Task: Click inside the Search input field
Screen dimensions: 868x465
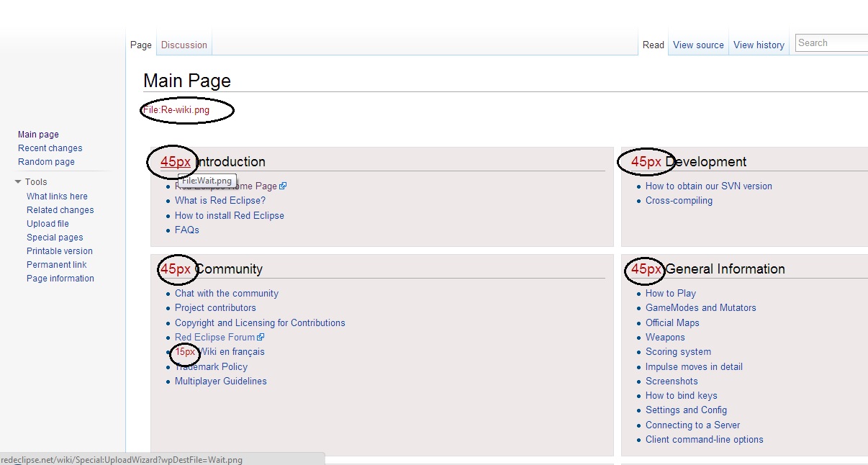Action: [x=831, y=43]
